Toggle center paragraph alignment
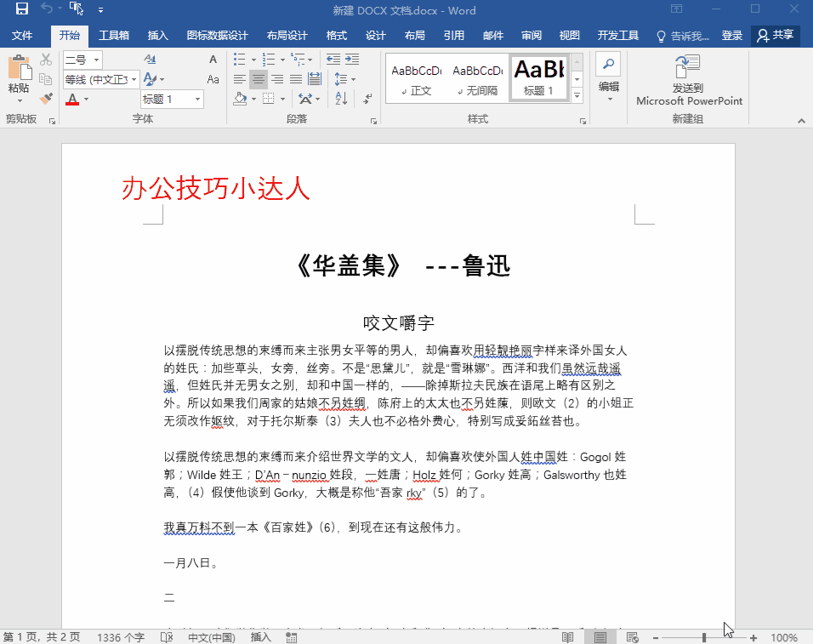This screenshot has width=813, height=644. tap(259, 79)
